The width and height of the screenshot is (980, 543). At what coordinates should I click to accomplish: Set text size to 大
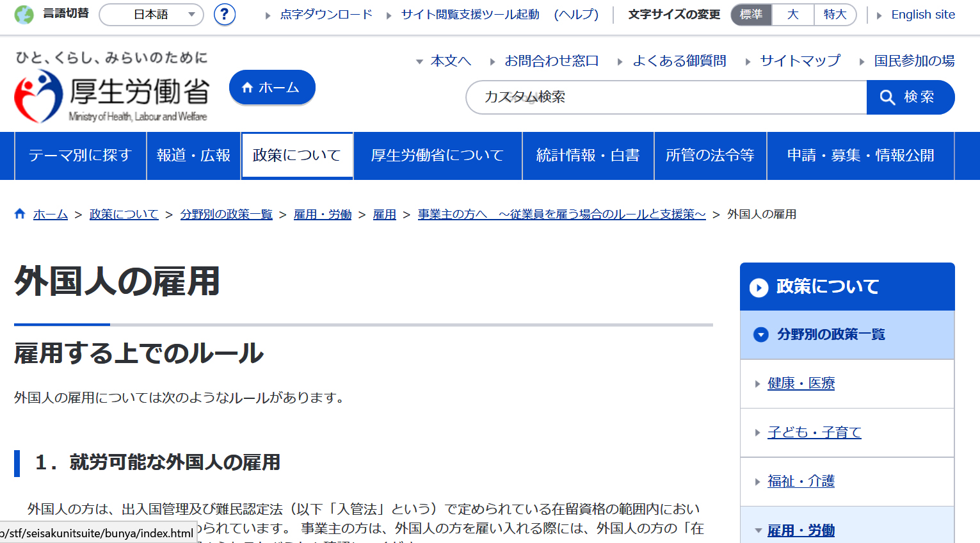point(792,14)
